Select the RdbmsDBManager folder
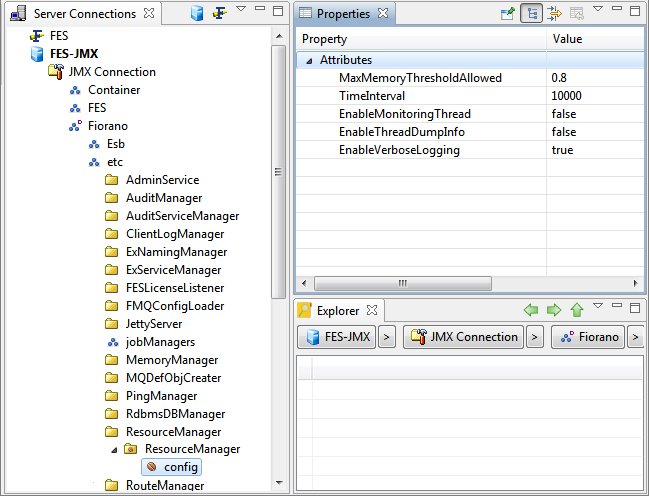 [175, 414]
